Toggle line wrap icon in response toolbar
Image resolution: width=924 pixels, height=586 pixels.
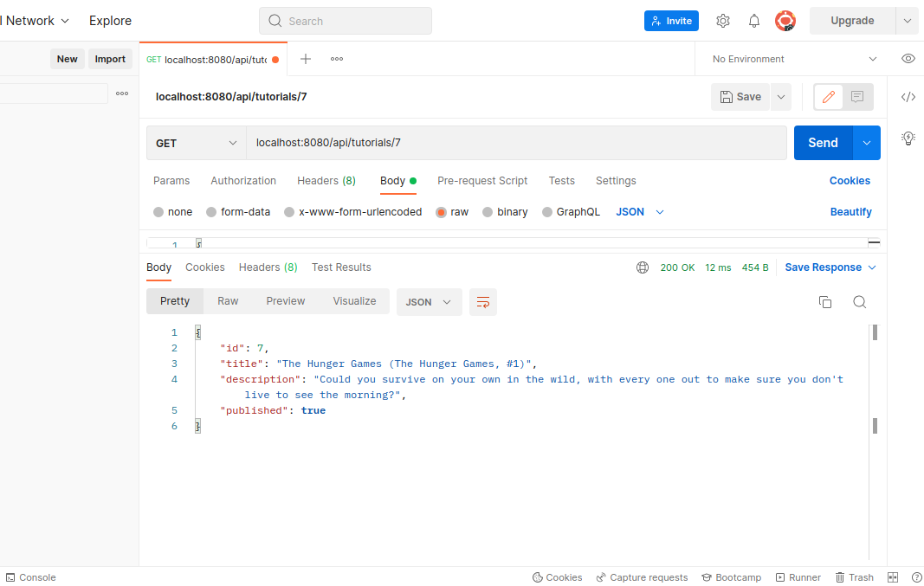[482, 302]
